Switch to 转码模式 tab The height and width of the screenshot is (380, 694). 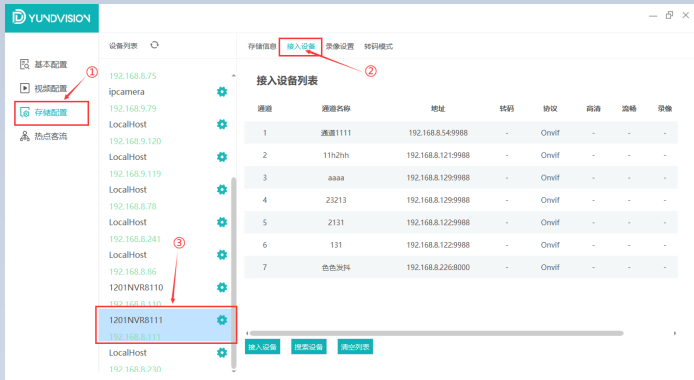pyautogui.click(x=378, y=46)
